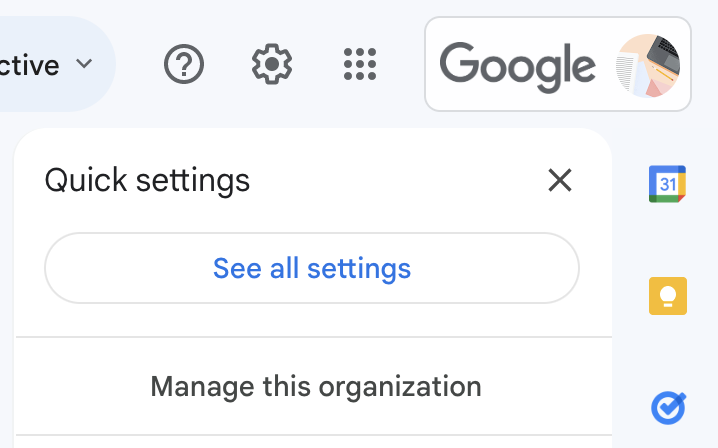Click the profile avatar picture

point(649,65)
